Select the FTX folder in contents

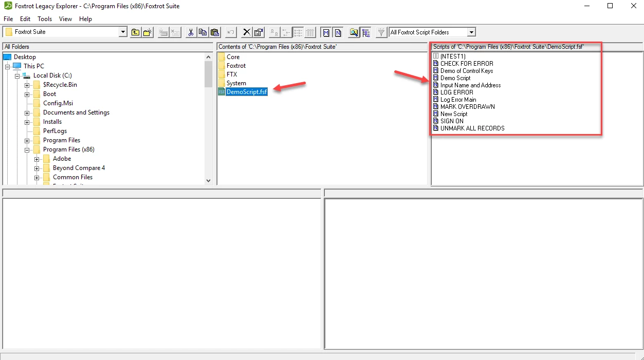(x=232, y=74)
